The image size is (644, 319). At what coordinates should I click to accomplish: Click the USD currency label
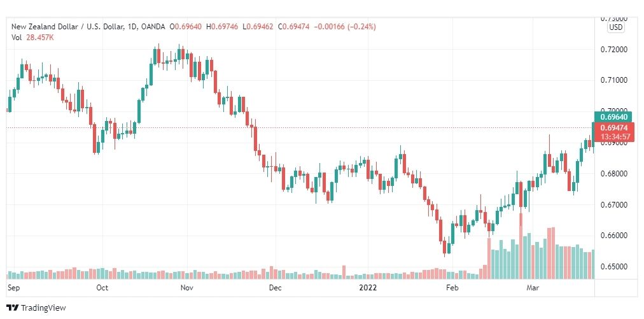coord(615,27)
